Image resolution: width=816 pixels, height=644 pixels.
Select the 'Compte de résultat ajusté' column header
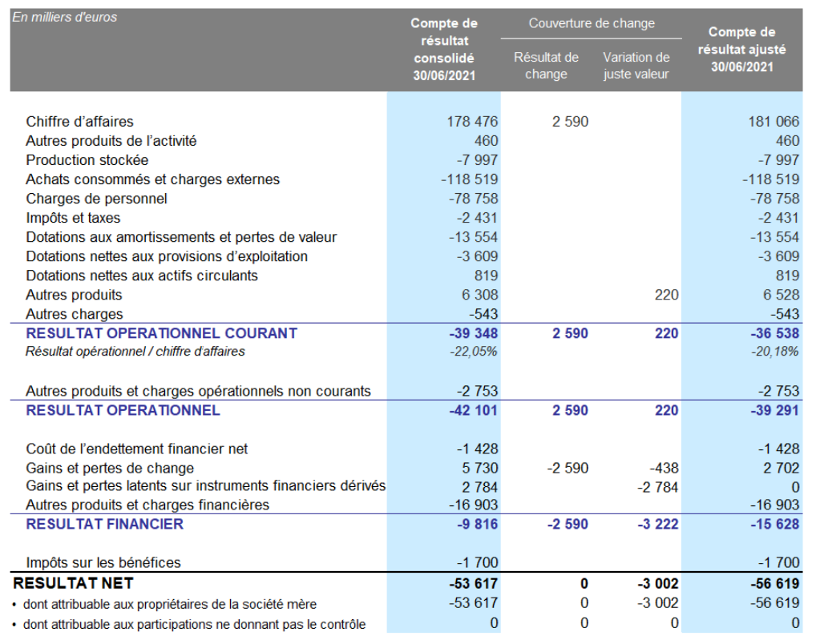pyautogui.click(x=741, y=50)
